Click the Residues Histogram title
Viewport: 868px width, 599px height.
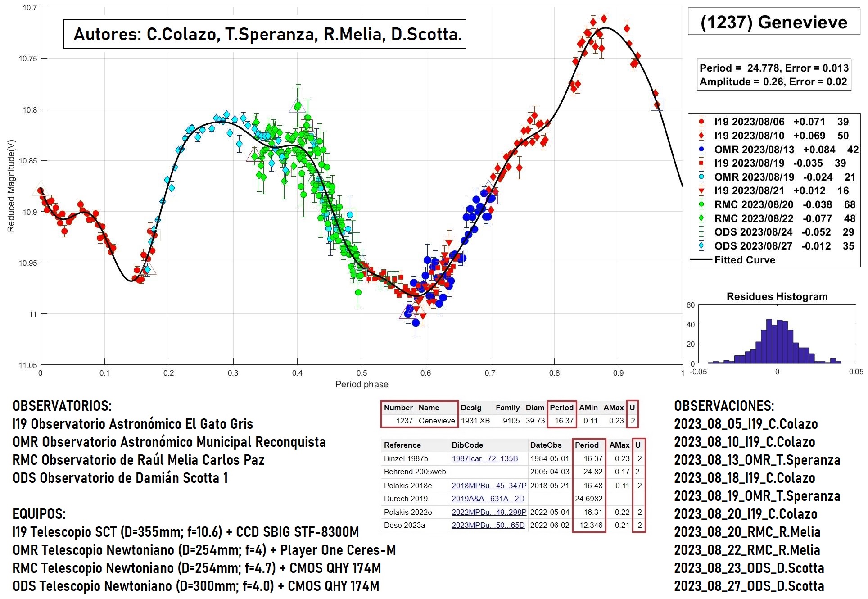[777, 296]
